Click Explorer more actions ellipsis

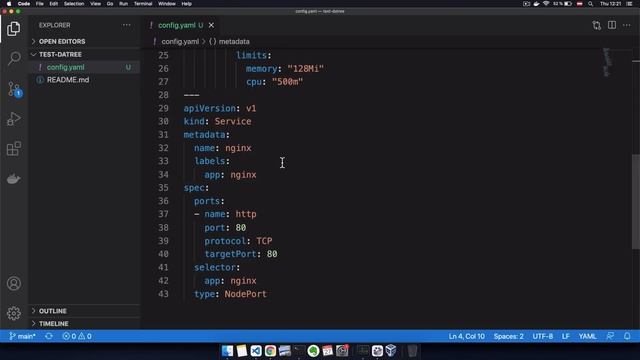point(127,25)
